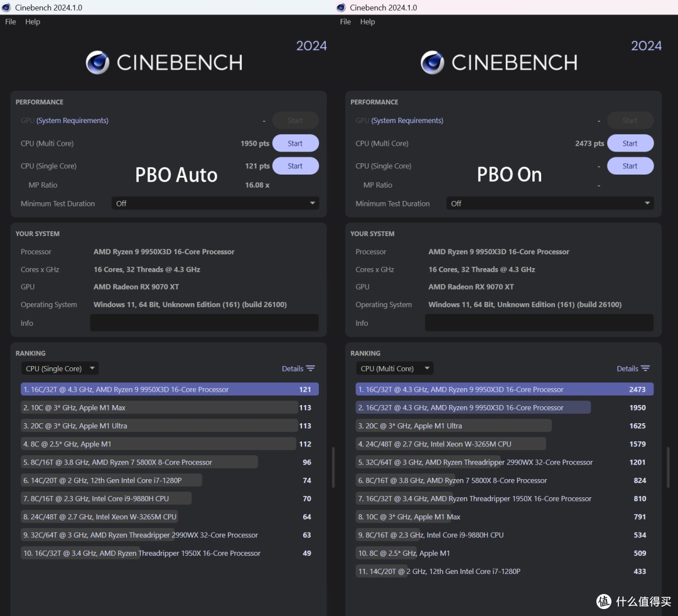Select Ryzen 7 5800X row scoring 96
678x616 pixels.
click(169, 462)
